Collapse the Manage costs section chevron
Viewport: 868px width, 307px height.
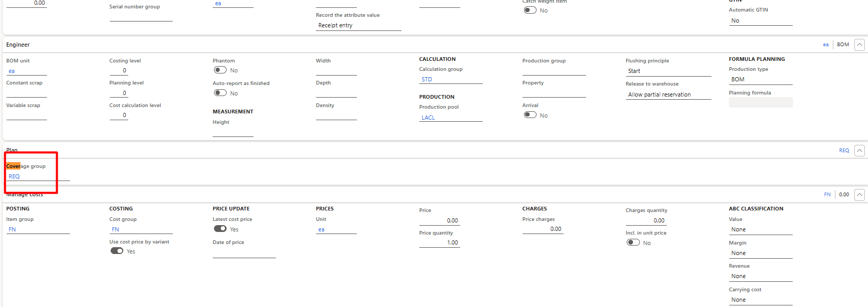tap(859, 195)
